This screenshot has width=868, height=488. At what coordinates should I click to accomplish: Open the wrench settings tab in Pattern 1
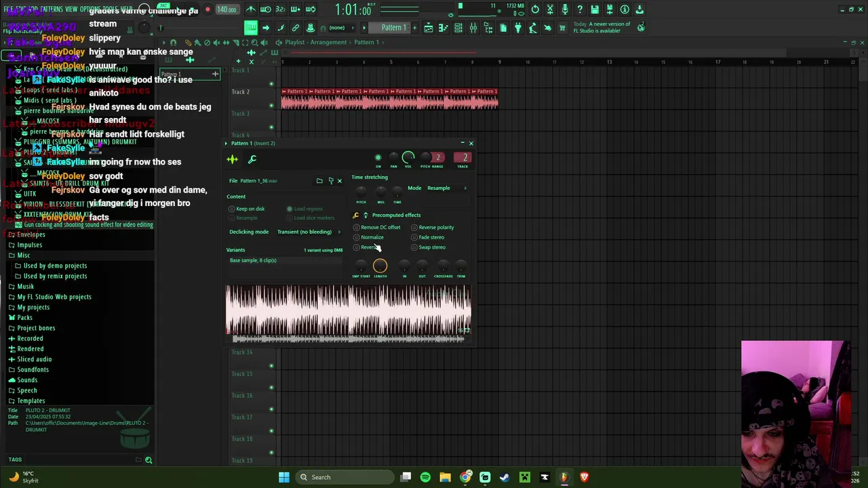click(x=252, y=159)
